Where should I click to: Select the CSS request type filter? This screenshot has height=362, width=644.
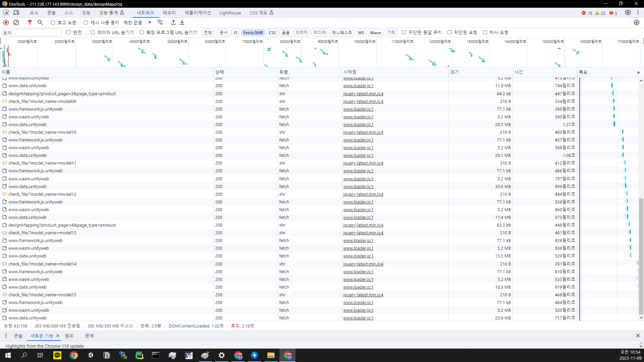point(272,33)
